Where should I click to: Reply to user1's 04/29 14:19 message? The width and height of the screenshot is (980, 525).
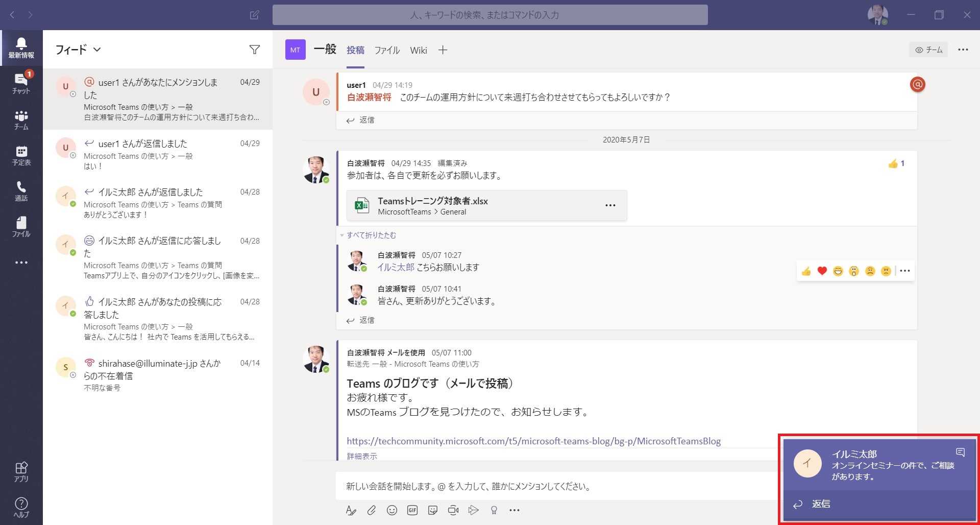pyautogui.click(x=360, y=120)
